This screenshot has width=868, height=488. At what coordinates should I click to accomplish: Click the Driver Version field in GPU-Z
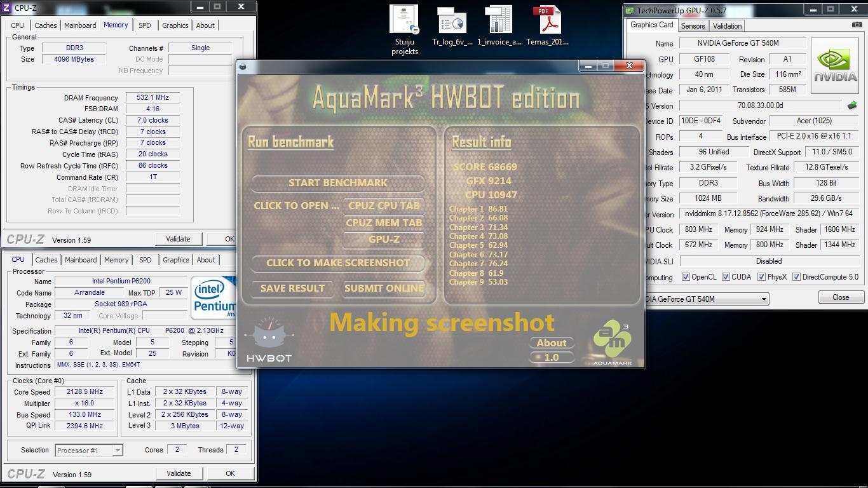pos(769,214)
